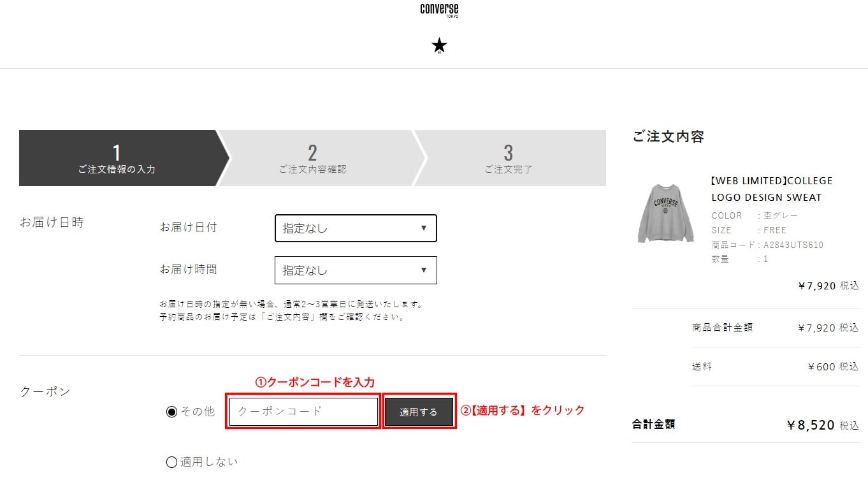Image resolution: width=868 pixels, height=487 pixels.
Task: Click the 送料 shipping fee row
Action: (x=775, y=367)
